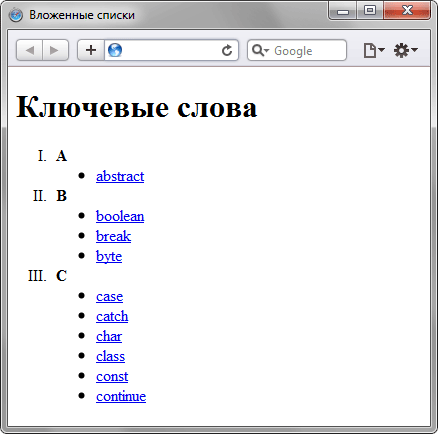Image resolution: width=438 pixels, height=434 pixels.
Task: Click list item I. labeled A
Action: click(52, 156)
